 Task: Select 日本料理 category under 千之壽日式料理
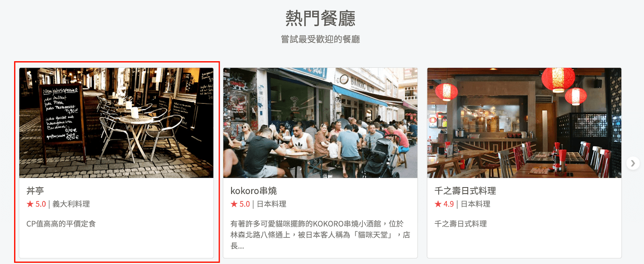click(x=475, y=204)
